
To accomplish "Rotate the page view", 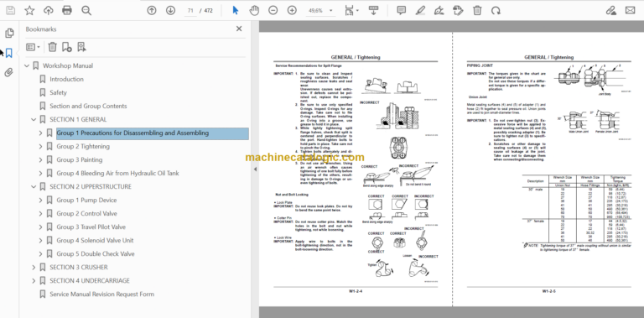I will pyautogui.click(x=496, y=10).
